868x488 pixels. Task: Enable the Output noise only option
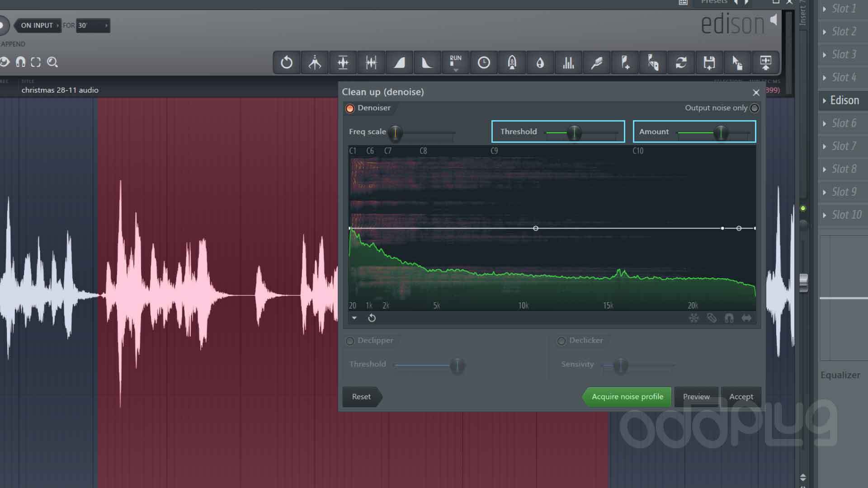point(755,108)
